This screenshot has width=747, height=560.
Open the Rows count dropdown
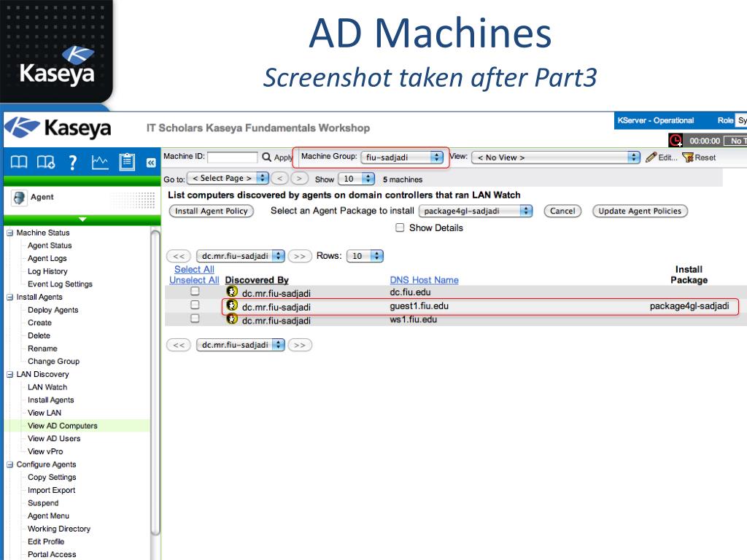[x=365, y=256]
